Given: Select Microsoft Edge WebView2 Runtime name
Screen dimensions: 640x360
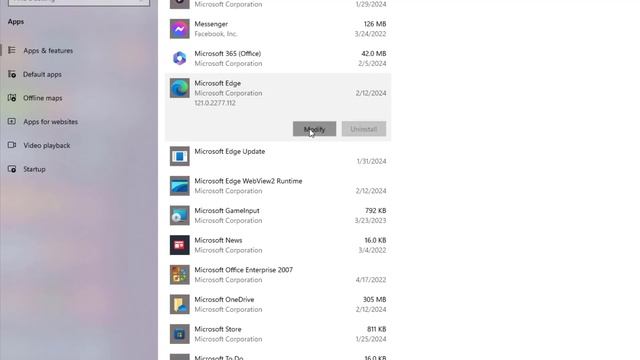Looking at the screenshot, I should pyautogui.click(x=248, y=181).
